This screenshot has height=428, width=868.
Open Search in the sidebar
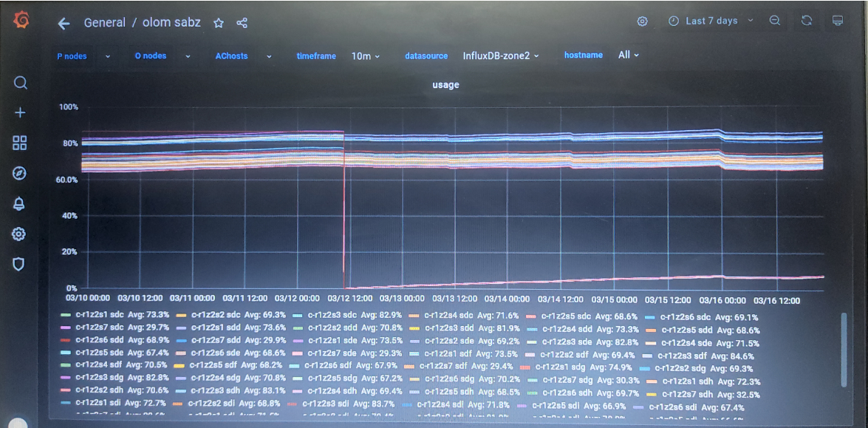click(20, 83)
